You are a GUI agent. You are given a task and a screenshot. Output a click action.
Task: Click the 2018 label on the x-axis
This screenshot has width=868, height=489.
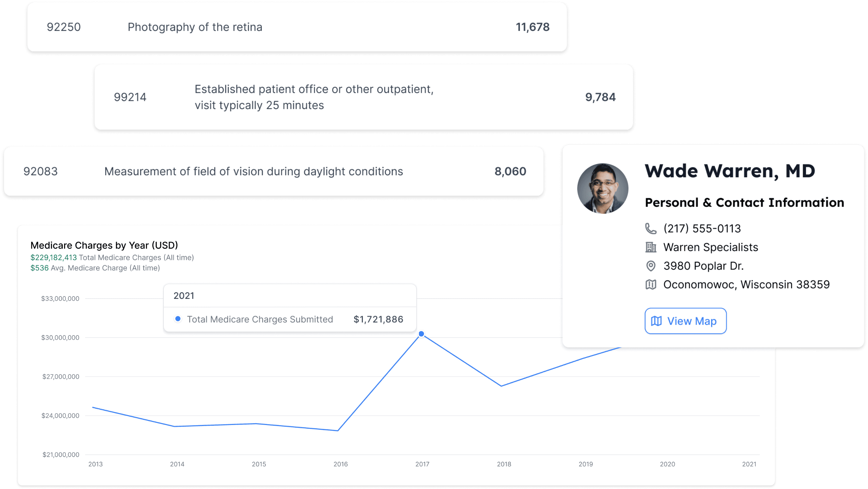(504, 464)
